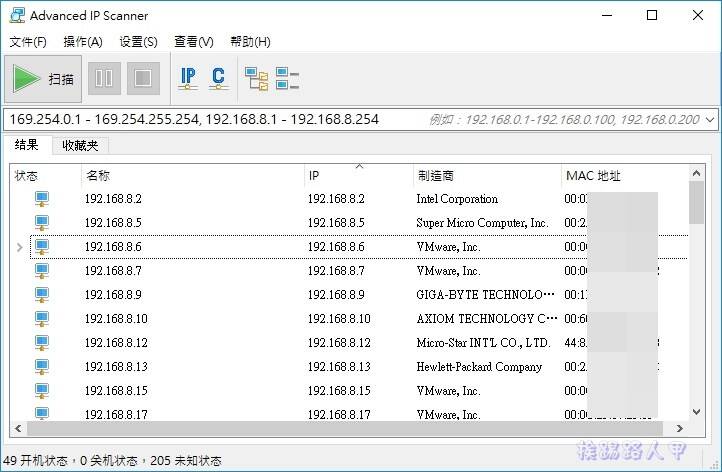Select the name cell 192.168.8.9
Viewport: 722px width, 472px height.
[x=113, y=295]
